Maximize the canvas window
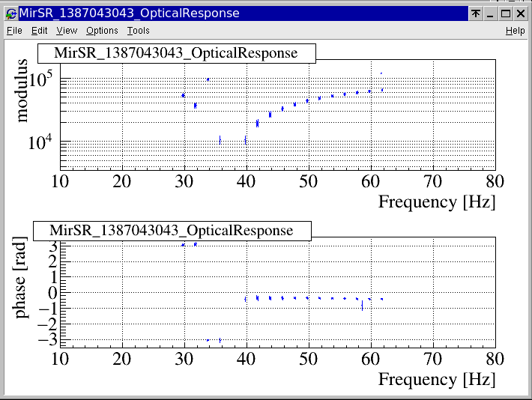Image resolution: width=532 pixels, height=400 pixels. pos(505,13)
